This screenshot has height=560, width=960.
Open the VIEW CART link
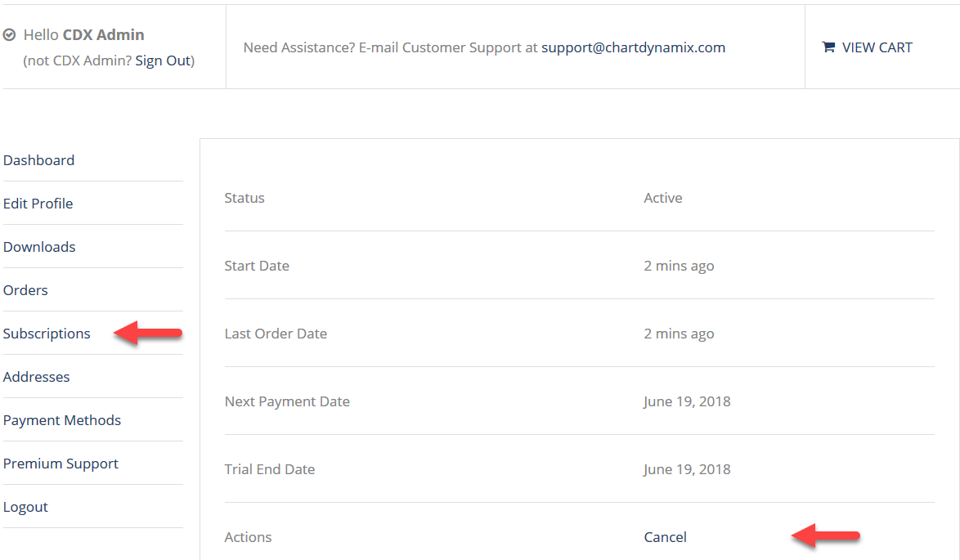pos(877,47)
